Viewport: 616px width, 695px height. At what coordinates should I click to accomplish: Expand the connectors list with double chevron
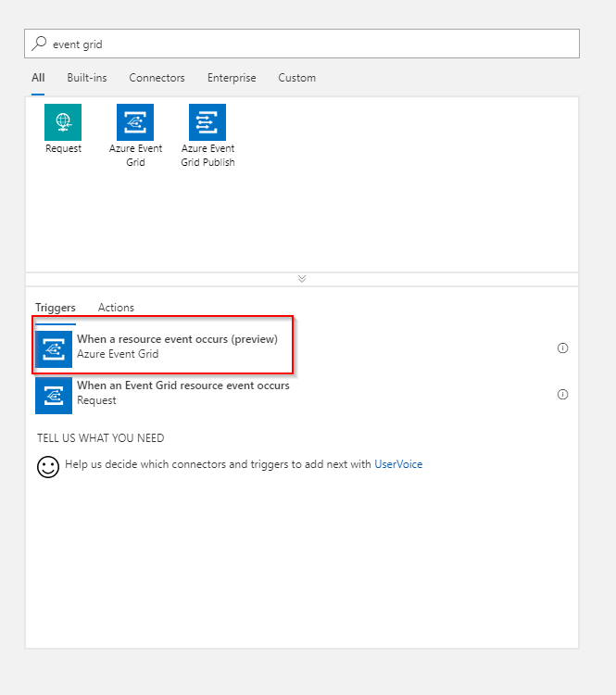302,279
